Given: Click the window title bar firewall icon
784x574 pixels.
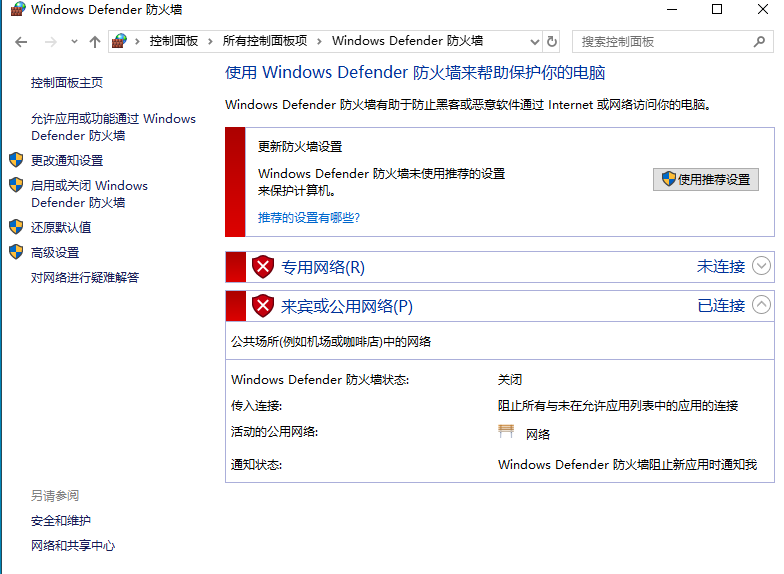Looking at the screenshot, I should [x=18, y=9].
